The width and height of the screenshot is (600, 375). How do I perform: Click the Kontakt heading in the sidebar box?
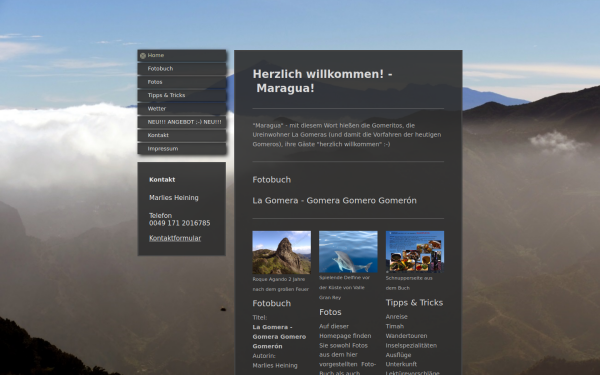[162, 180]
